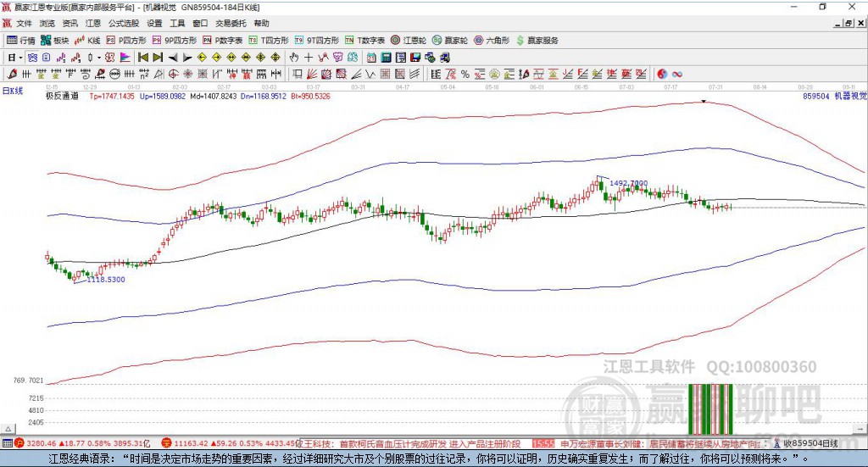Open the 9P四方形 tool
Screen dimensions: 868x467
coord(175,41)
